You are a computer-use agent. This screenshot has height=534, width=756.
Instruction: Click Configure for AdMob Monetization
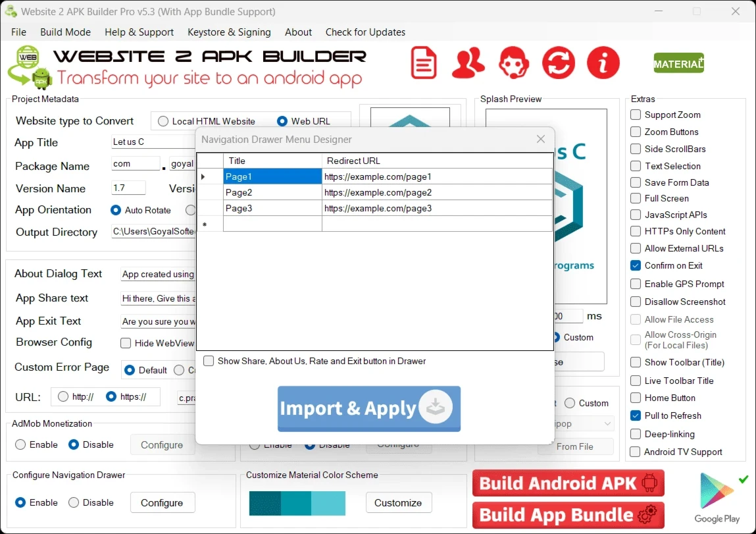(x=163, y=444)
